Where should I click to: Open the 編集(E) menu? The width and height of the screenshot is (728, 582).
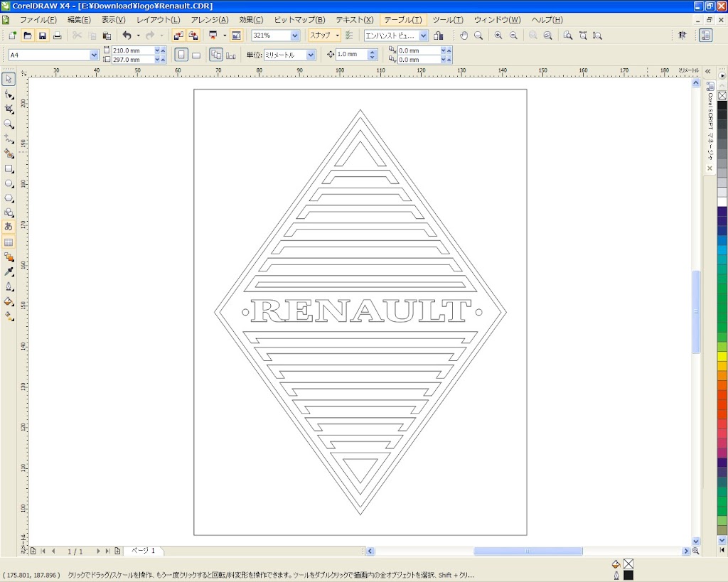[x=79, y=19]
